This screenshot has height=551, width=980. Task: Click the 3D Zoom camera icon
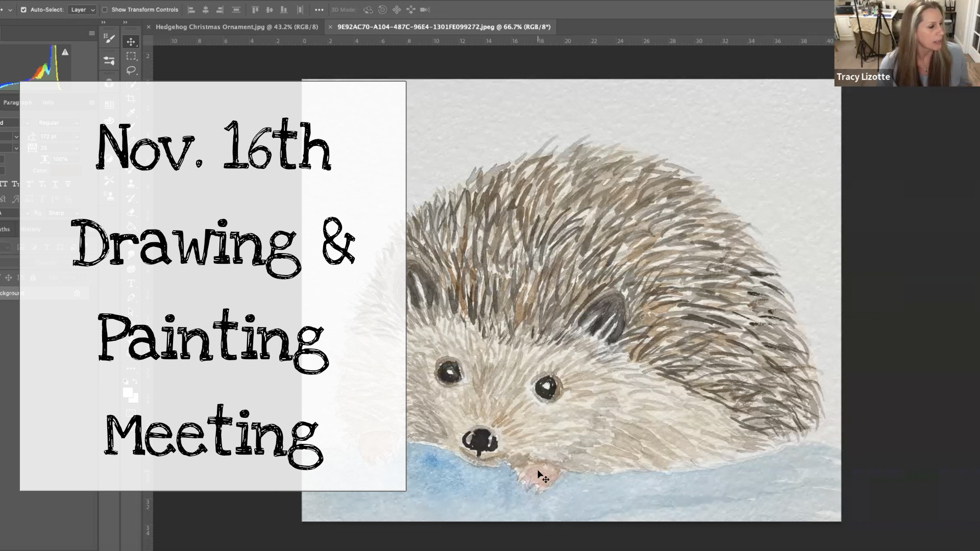[x=425, y=10]
